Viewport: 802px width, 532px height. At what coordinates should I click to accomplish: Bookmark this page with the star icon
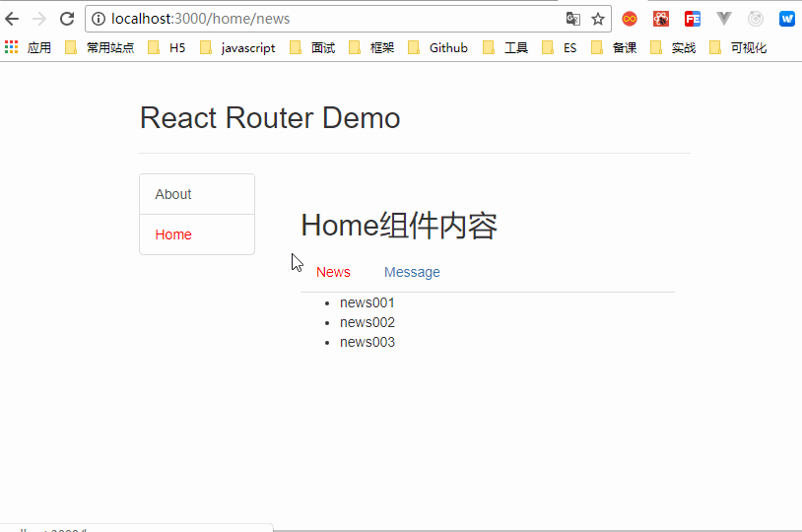(598, 19)
